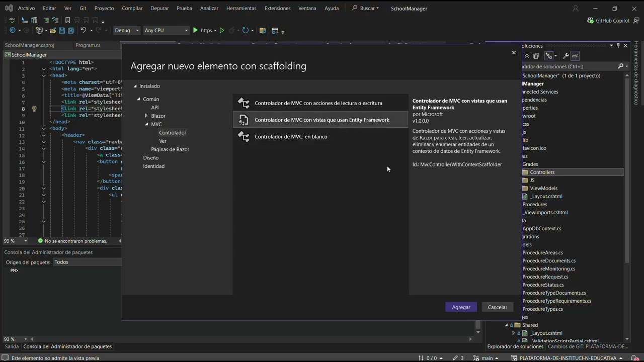Screen dimensions: 644x362
Task: Collapse the MVC tree node
Action: tap(146, 124)
